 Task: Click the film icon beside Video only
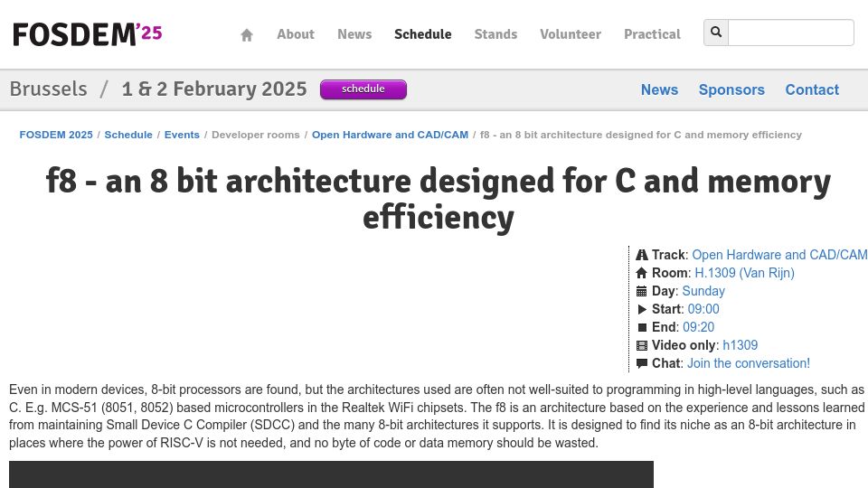[x=642, y=346]
